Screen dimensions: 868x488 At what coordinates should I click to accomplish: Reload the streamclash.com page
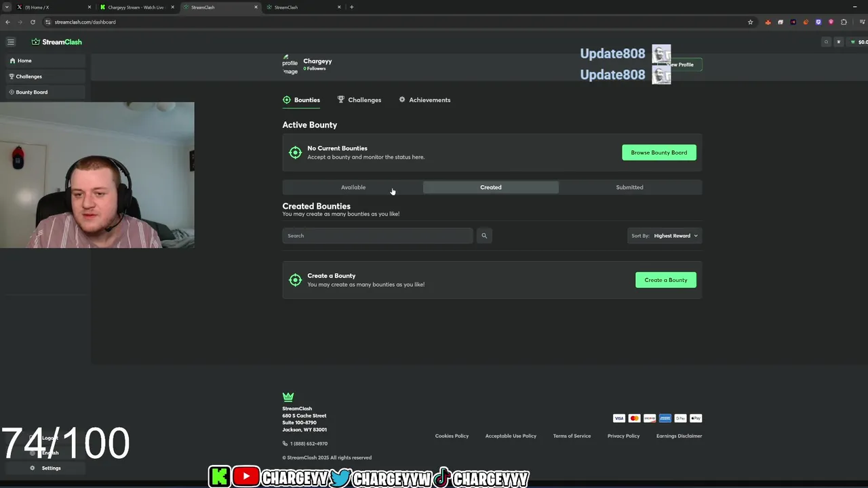[x=33, y=22]
